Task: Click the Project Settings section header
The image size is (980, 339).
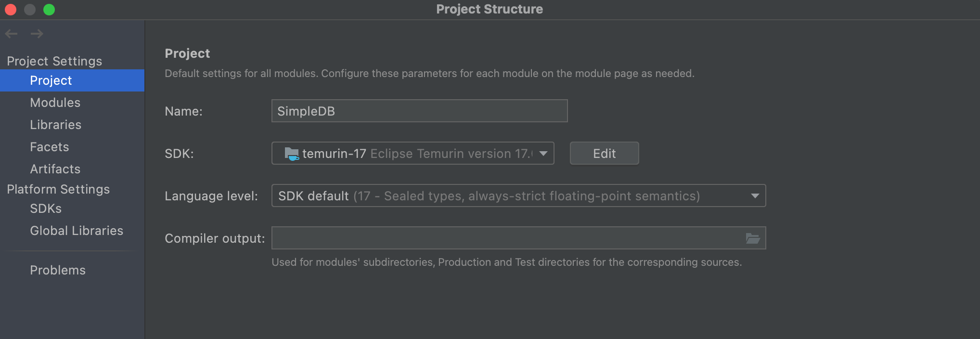Action: click(54, 61)
